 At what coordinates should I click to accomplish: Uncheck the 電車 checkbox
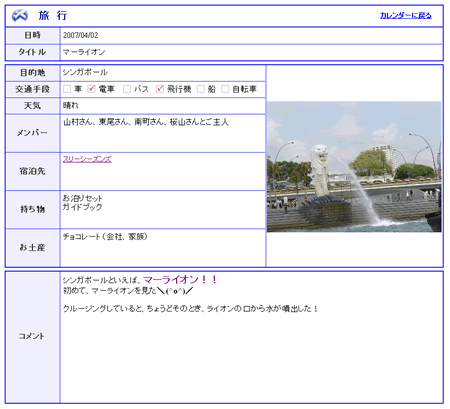(x=91, y=89)
